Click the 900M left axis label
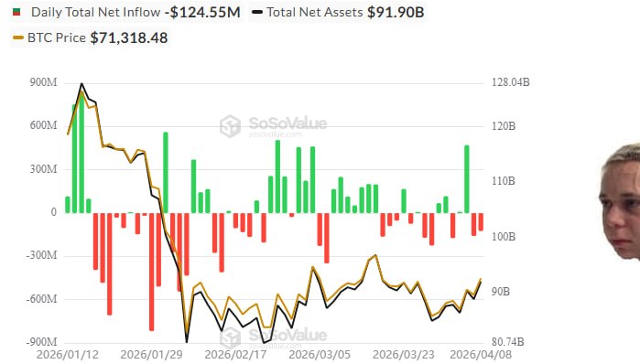Viewport: 640px width, 364px height. coord(43,82)
